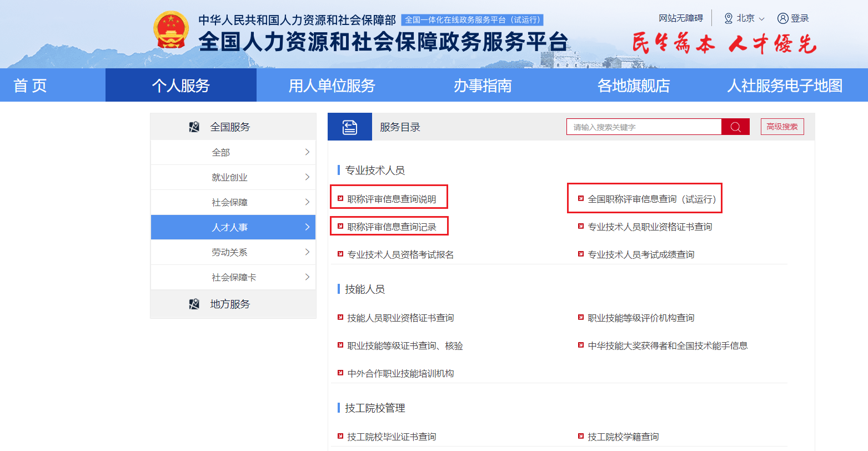
Task: Open the 北京 region dropdown arrow
Action: pyautogui.click(x=761, y=19)
